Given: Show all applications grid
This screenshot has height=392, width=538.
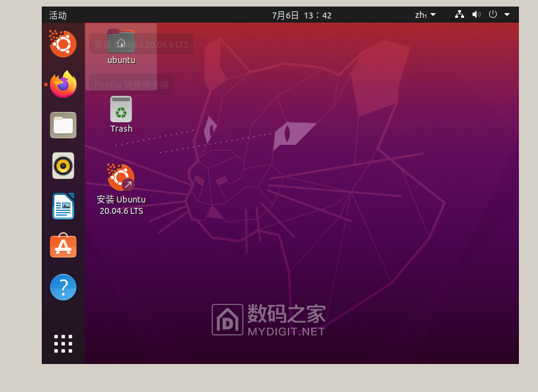Looking at the screenshot, I should pos(63,344).
